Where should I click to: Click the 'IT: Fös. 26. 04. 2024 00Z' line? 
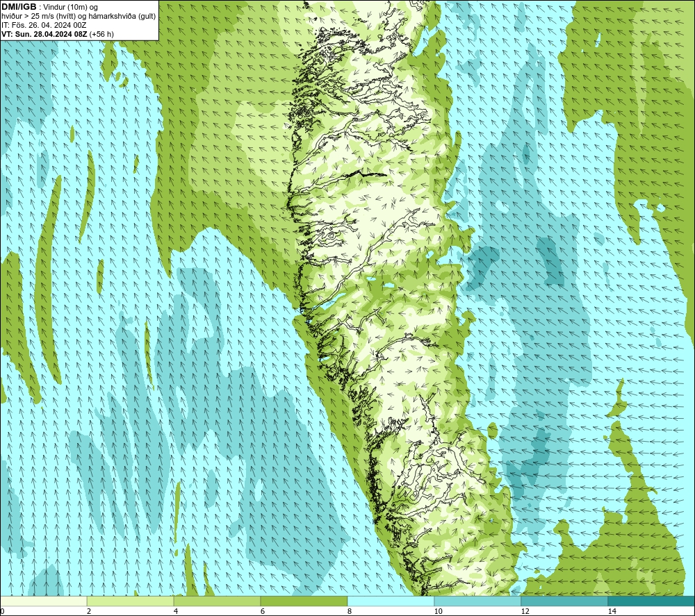coord(44,25)
